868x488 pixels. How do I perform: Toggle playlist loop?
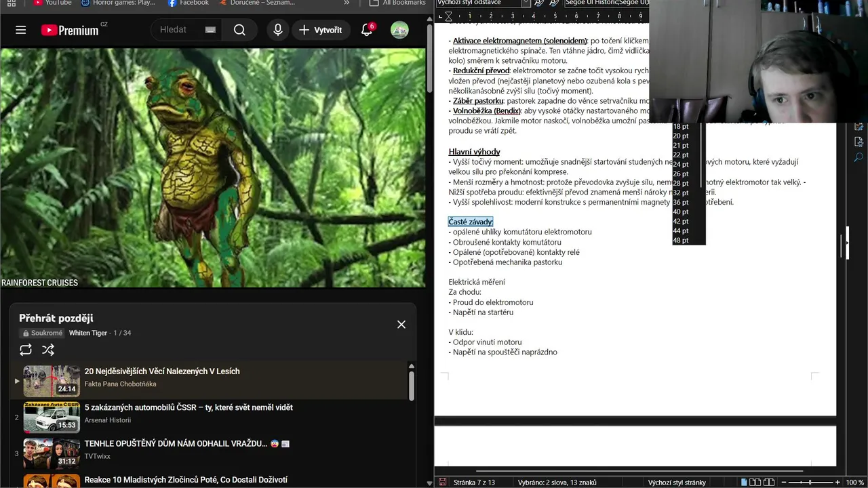(x=26, y=350)
